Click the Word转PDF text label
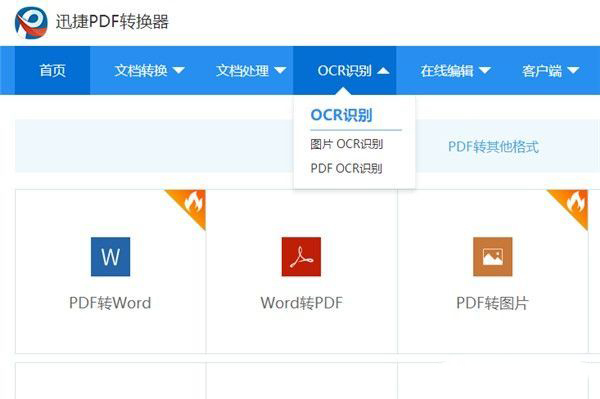600x399 pixels. pyautogui.click(x=302, y=303)
